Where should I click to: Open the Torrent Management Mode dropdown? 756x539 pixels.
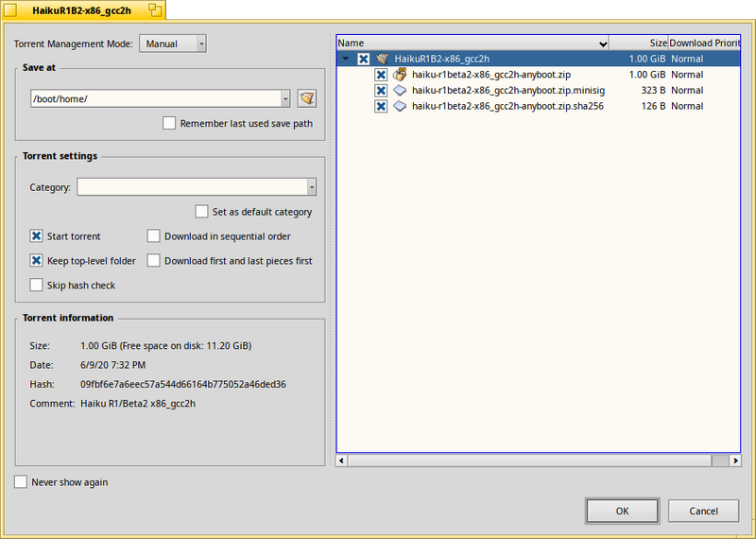pyautogui.click(x=173, y=43)
